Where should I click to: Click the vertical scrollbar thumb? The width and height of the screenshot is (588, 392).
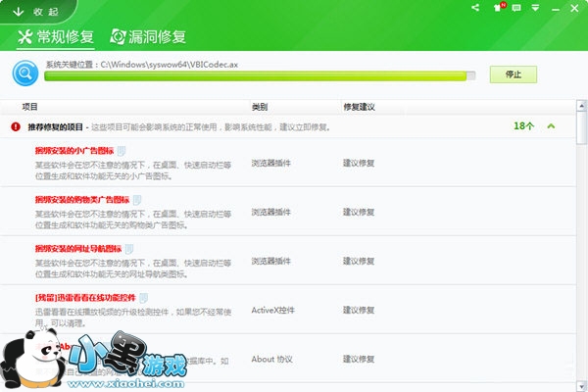click(x=581, y=127)
